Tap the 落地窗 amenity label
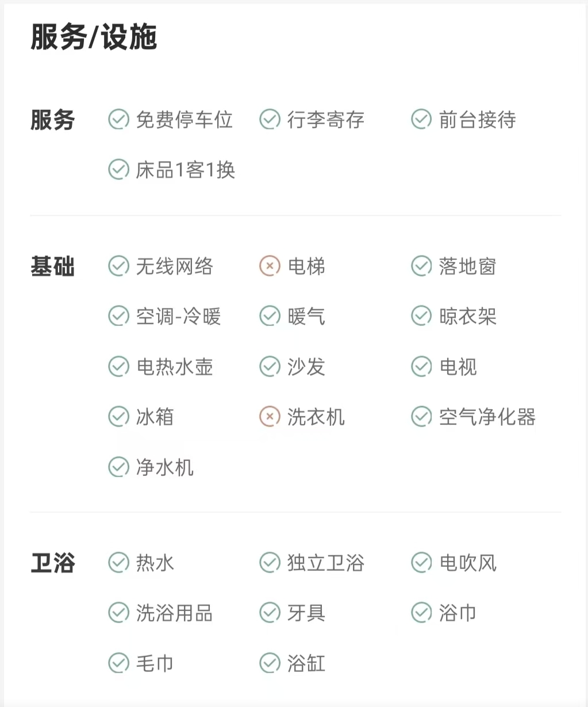 (467, 266)
